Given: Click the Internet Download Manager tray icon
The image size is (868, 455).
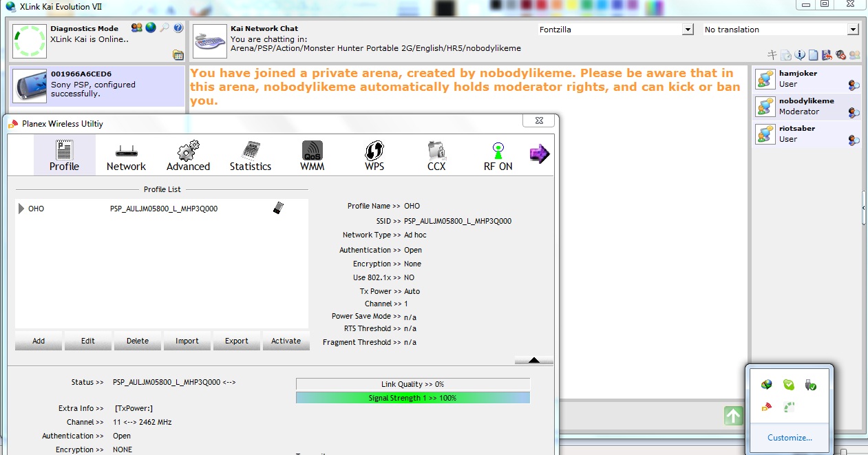Looking at the screenshot, I should (766, 385).
